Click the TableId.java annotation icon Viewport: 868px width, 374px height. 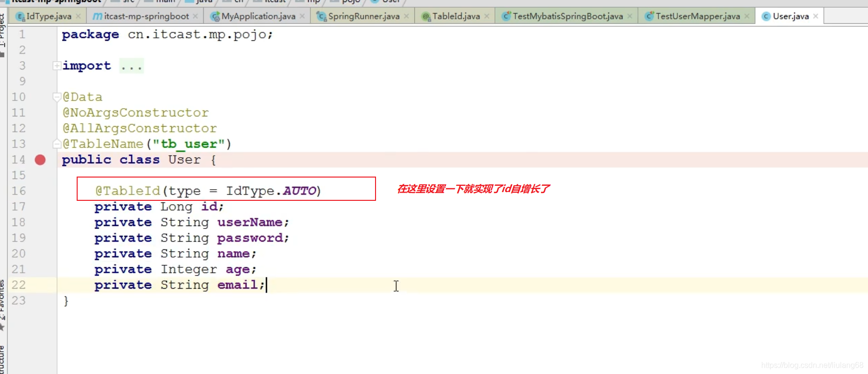pos(426,16)
